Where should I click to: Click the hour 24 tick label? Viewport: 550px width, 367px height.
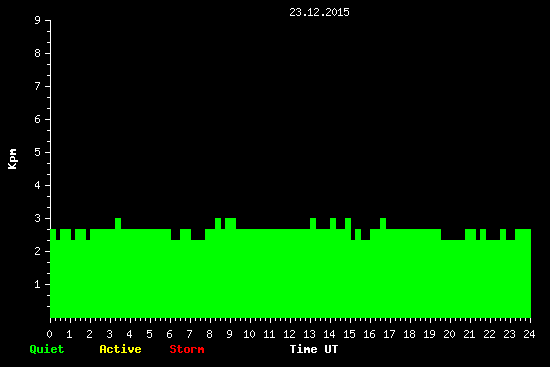[529, 334]
